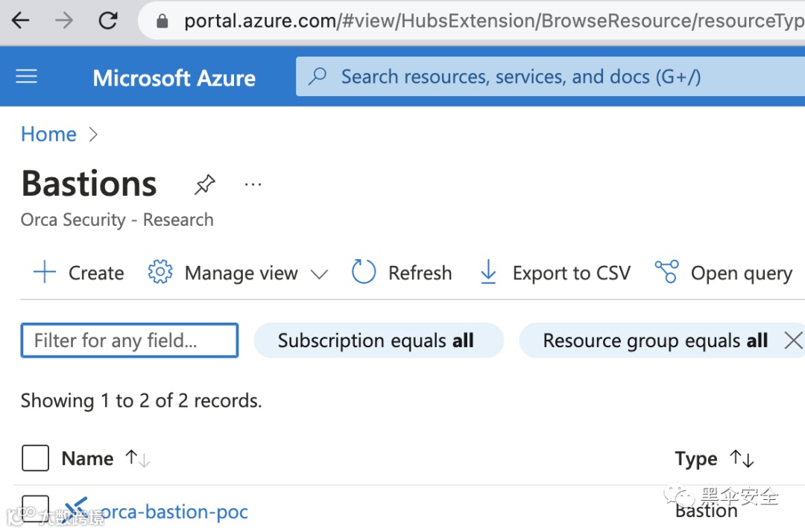Click the Export to CSV download icon
The height and width of the screenshot is (532, 805).
(488, 273)
